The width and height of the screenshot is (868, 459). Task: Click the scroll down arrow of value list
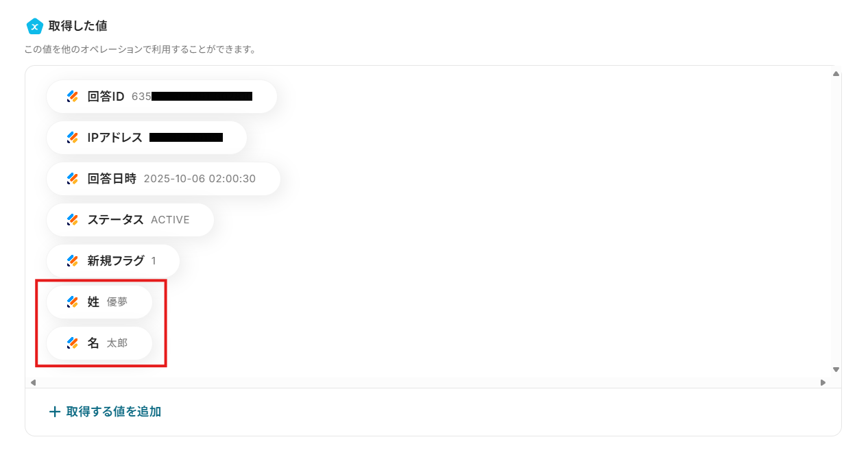click(836, 369)
